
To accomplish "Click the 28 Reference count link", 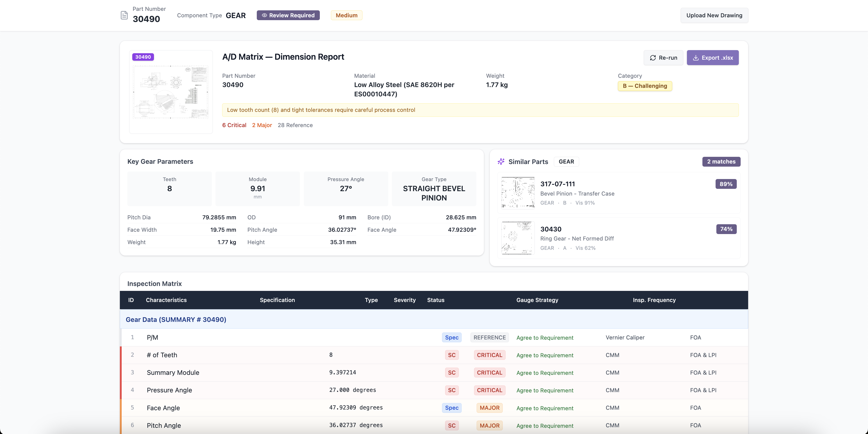I will click(295, 125).
